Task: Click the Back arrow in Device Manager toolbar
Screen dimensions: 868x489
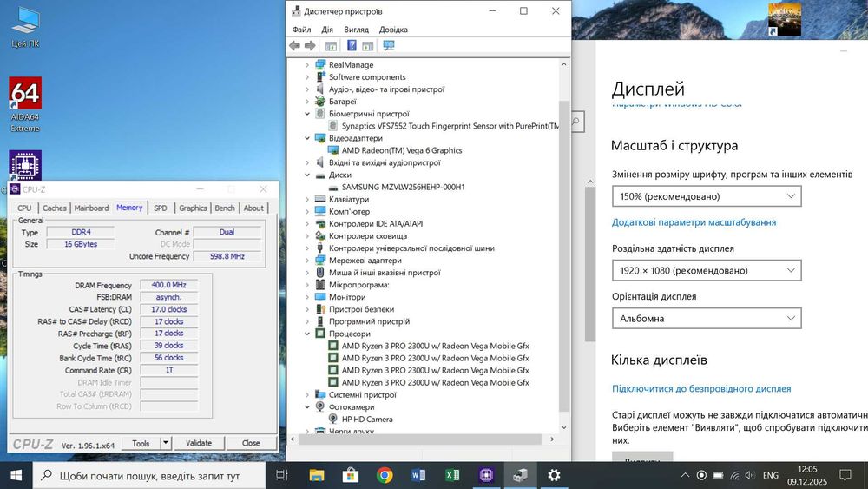Action: tap(294, 46)
